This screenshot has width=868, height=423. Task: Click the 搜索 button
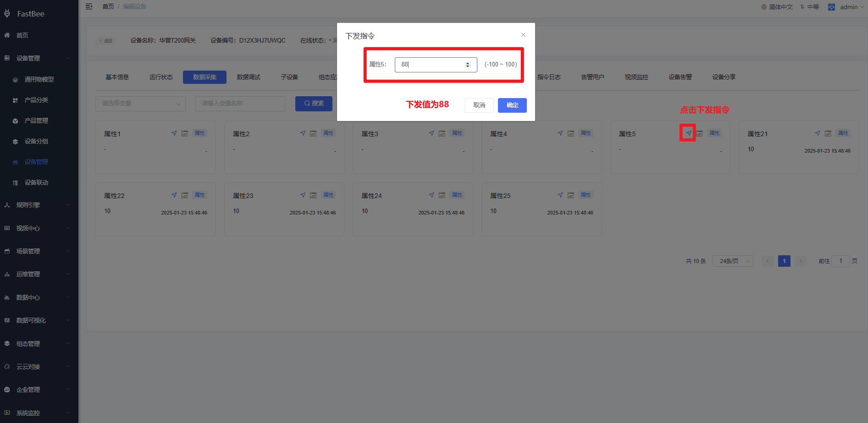point(314,104)
